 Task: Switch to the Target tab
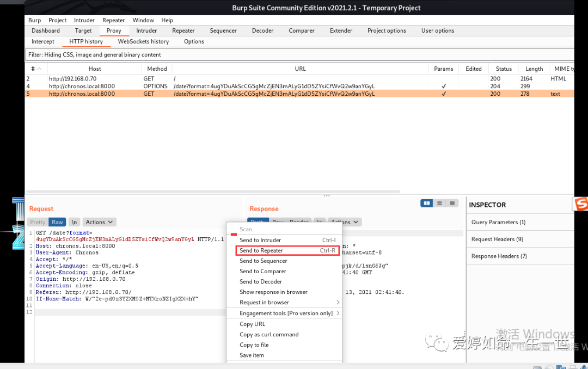pyautogui.click(x=83, y=30)
